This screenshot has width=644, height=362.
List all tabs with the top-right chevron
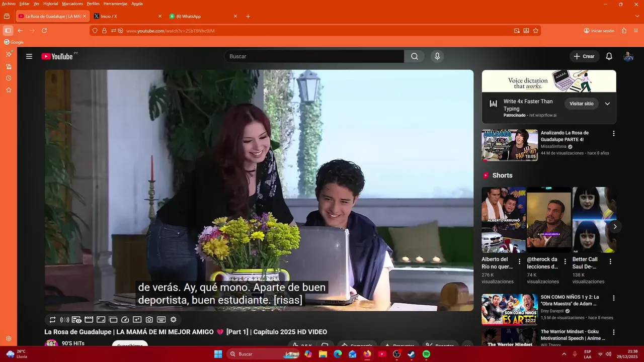pyautogui.click(x=637, y=16)
